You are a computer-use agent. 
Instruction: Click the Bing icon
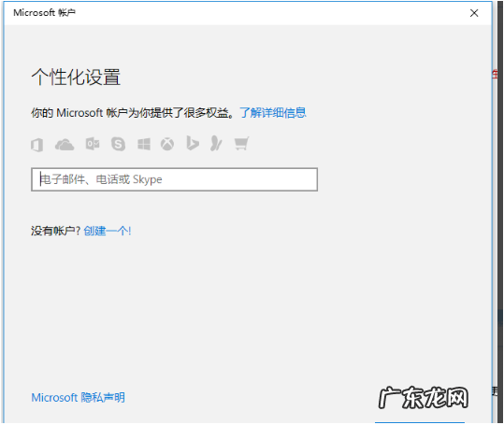tap(193, 143)
